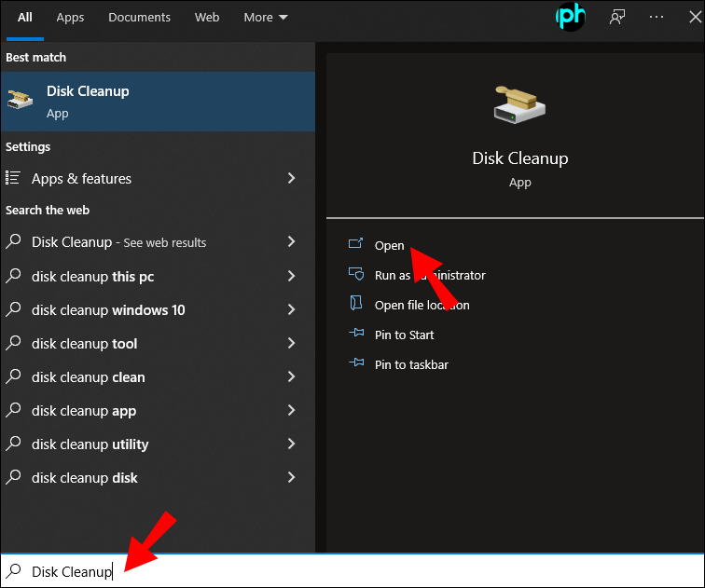Click the Run as administrator shield icon
Viewport: 705px width, 588px height.
[x=355, y=275]
